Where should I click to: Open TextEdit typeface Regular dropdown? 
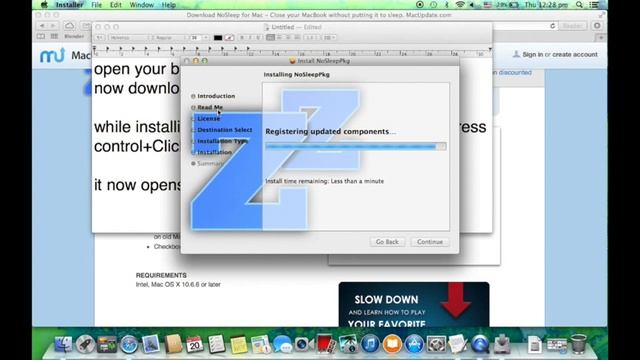click(169, 38)
